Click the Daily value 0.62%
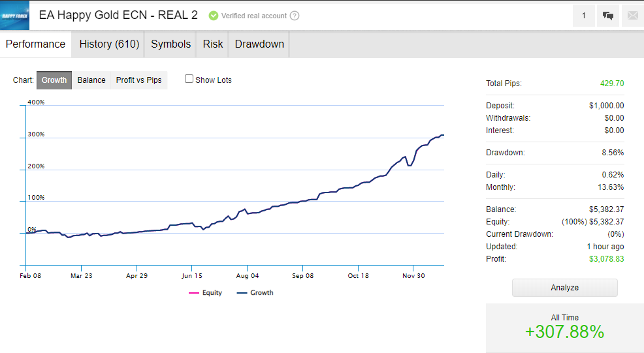The height and width of the screenshot is (353, 644). pyautogui.click(x=613, y=175)
